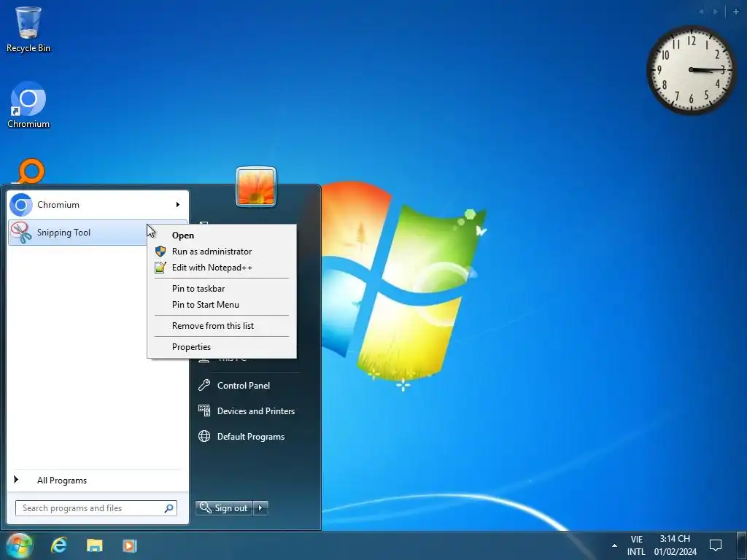Screen dimensions: 747x560
Task: Click the Run as administrator shield icon
Action: tap(160, 252)
